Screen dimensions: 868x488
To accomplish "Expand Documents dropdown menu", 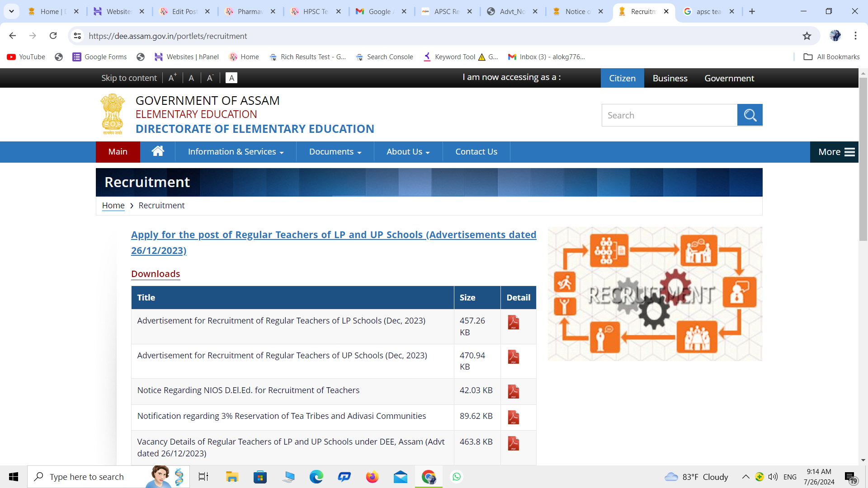I will coord(335,152).
